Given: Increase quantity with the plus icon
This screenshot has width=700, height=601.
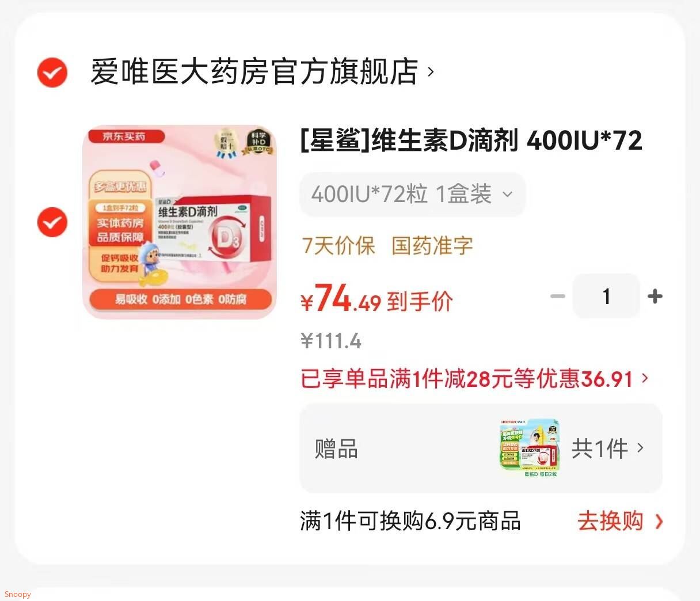Looking at the screenshot, I should [655, 296].
